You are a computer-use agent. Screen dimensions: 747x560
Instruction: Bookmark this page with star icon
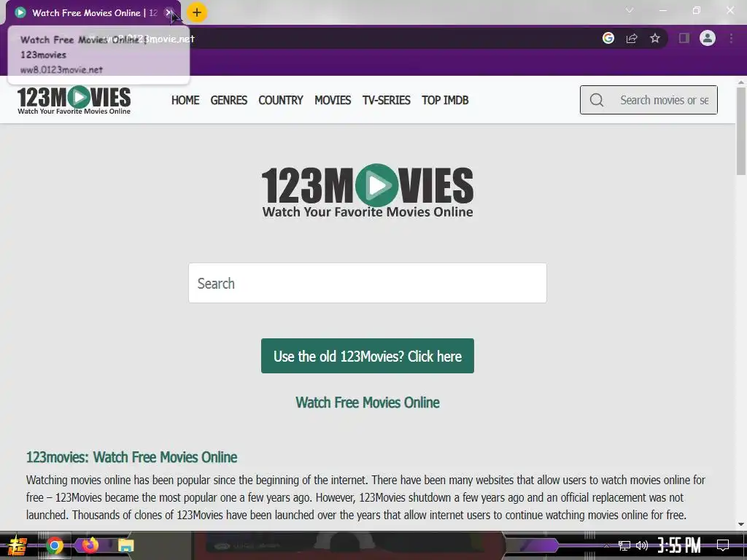click(655, 38)
